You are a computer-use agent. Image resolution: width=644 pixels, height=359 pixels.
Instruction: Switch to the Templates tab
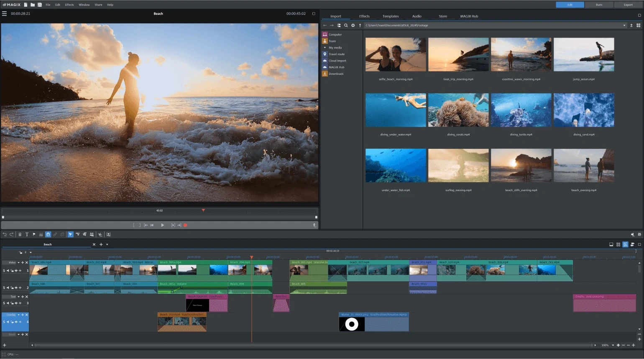point(391,16)
